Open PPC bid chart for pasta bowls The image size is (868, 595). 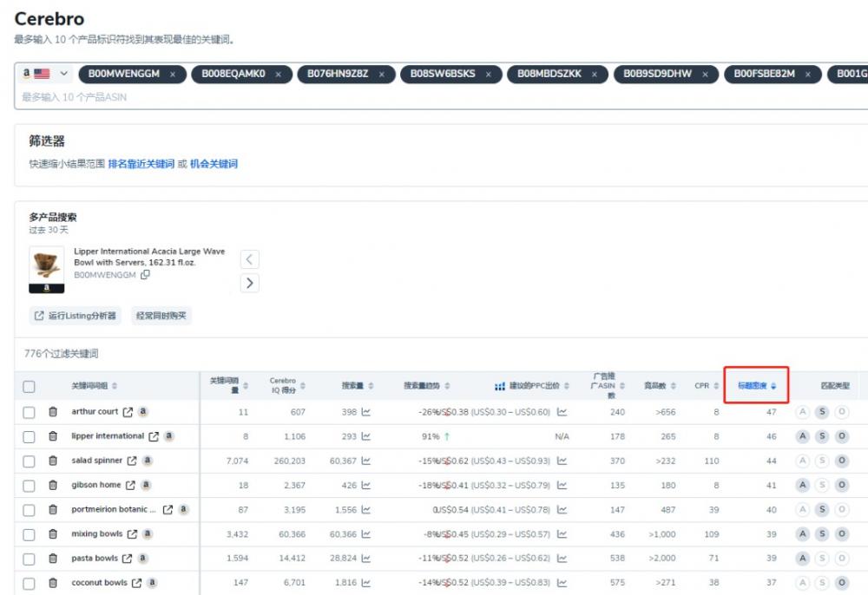click(x=562, y=559)
